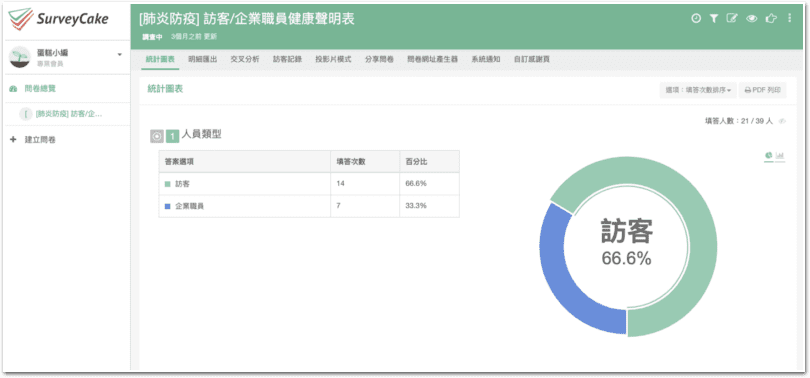Screen dimensions: 810x378
Task: Click the green 訪客 legend swatch
Action: [x=167, y=184]
